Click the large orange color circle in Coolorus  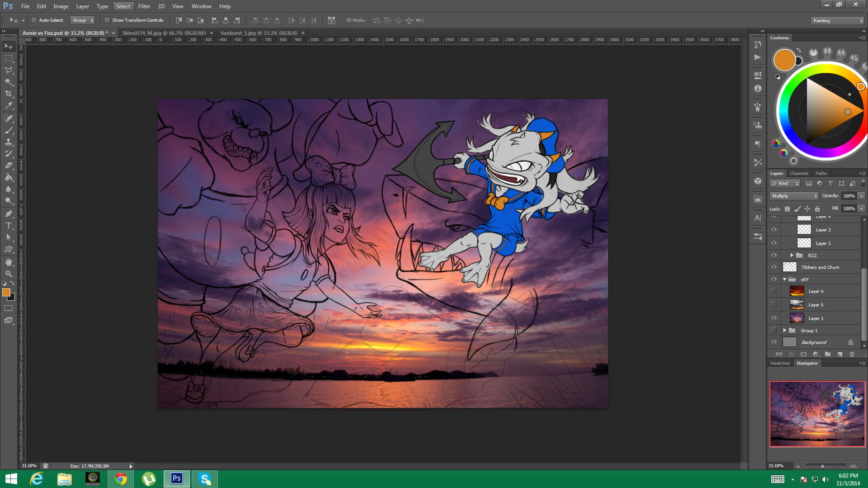(784, 60)
